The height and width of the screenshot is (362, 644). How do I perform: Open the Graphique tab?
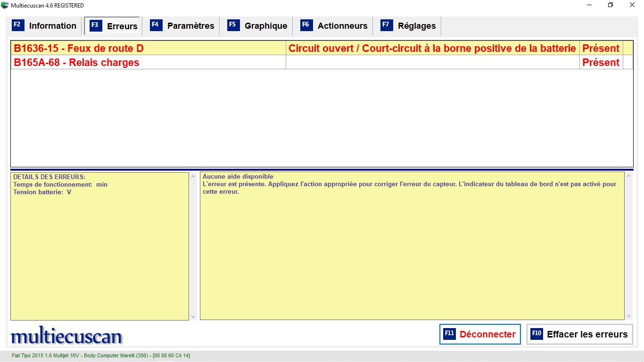265,26
